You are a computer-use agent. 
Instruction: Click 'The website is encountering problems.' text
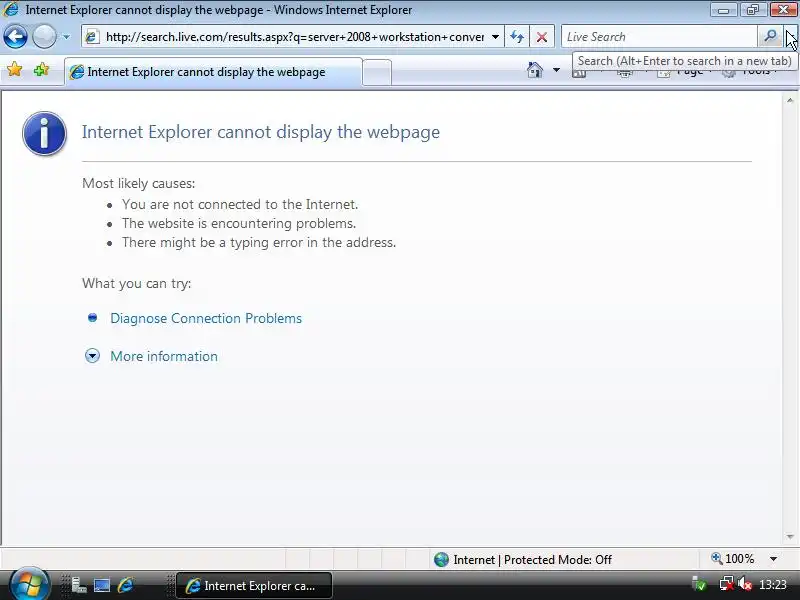point(239,223)
